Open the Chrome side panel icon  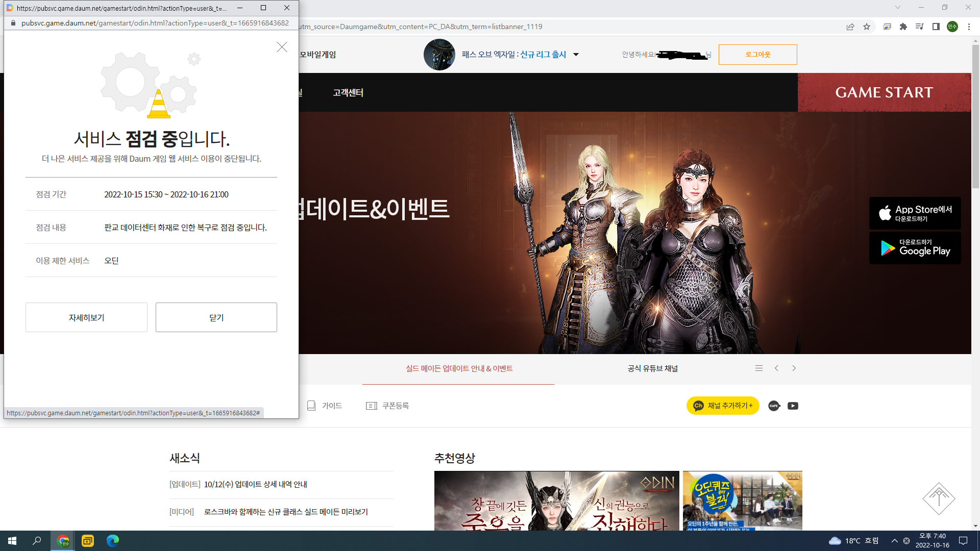click(x=936, y=27)
